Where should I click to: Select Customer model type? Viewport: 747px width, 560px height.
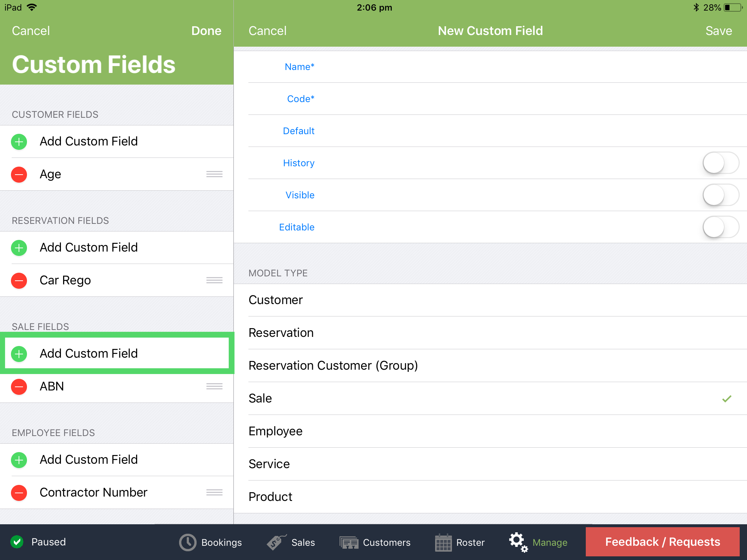point(490,300)
